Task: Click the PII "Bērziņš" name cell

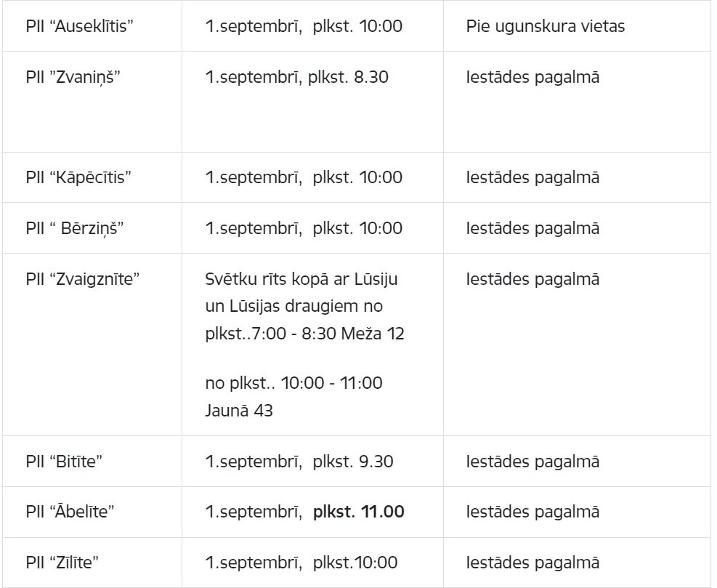Action: 75,228
